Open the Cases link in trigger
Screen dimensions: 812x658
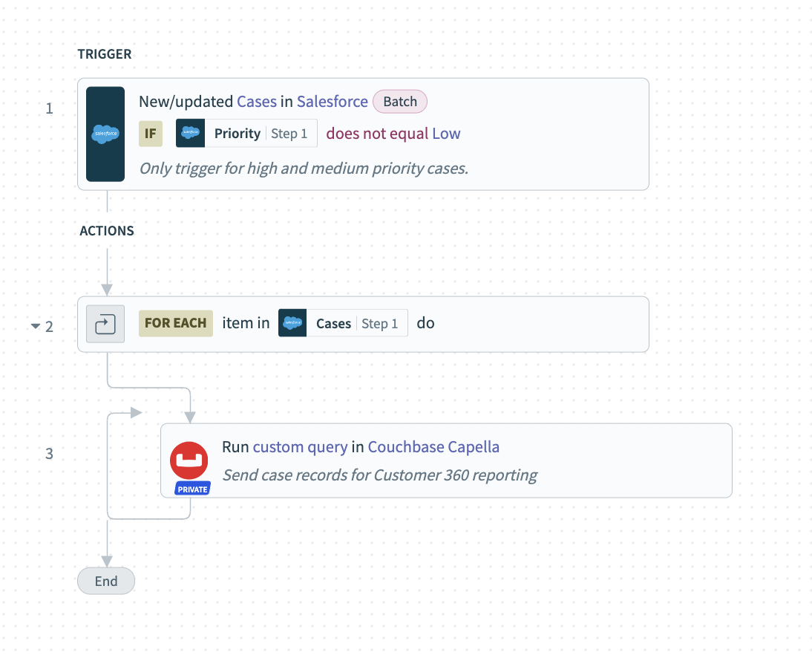tap(257, 102)
